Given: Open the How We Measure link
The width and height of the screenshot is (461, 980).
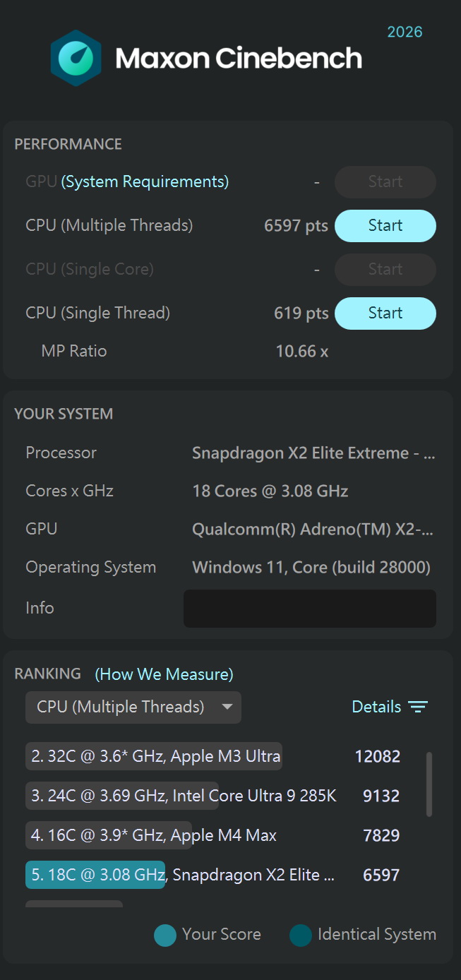Looking at the screenshot, I should click(x=164, y=674).
